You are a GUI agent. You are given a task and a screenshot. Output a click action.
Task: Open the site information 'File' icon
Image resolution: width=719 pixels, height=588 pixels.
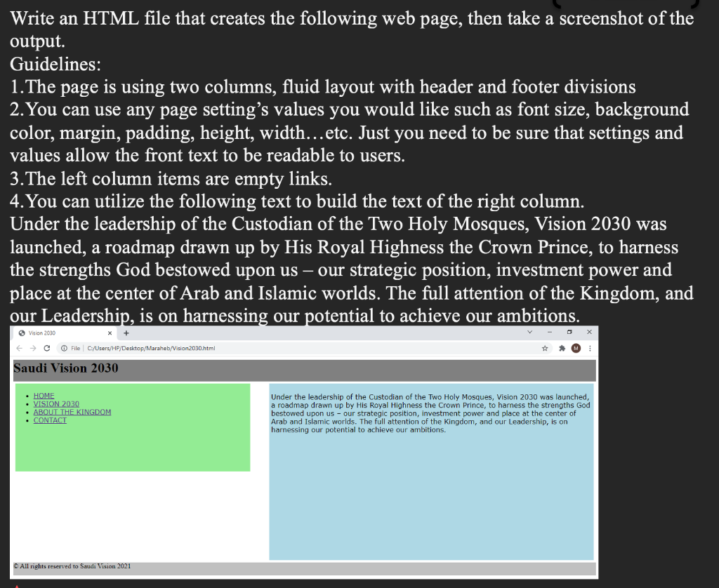pos(65,348)
